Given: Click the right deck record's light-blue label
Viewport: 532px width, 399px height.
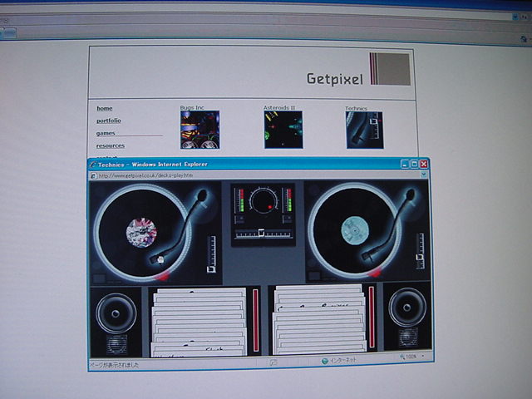Looking at the screenshot, I should [x=355, y=231].
